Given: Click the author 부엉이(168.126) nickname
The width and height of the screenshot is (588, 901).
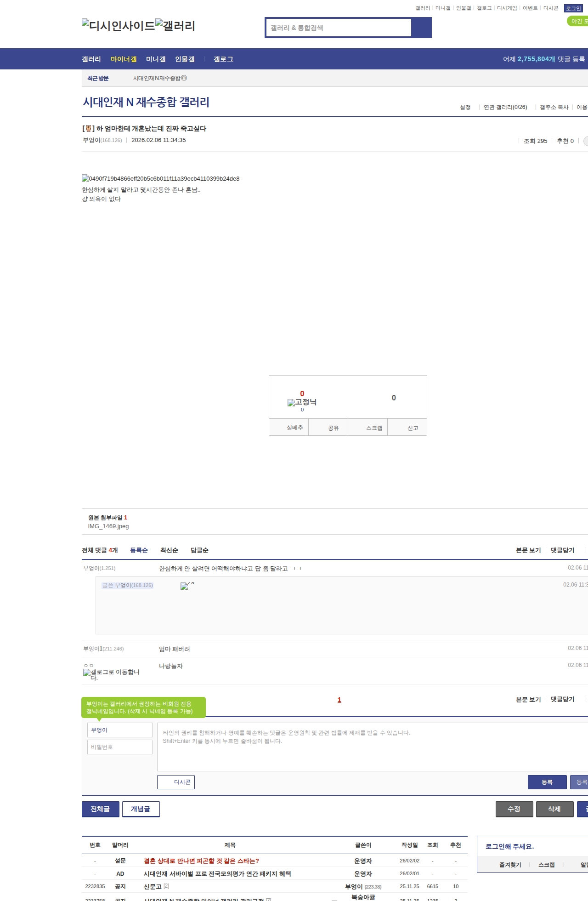Looking at the screenshot, I should [x=102, y=140].
